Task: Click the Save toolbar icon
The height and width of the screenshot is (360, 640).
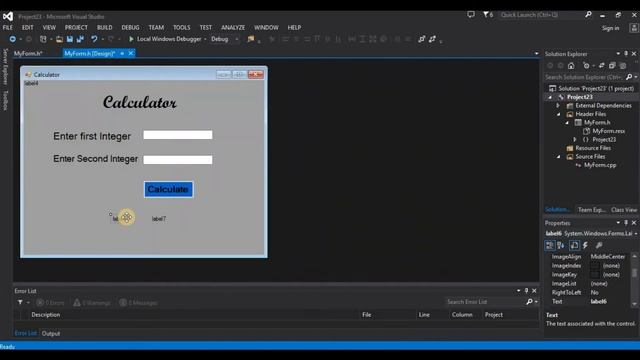Action: [70, 39]
